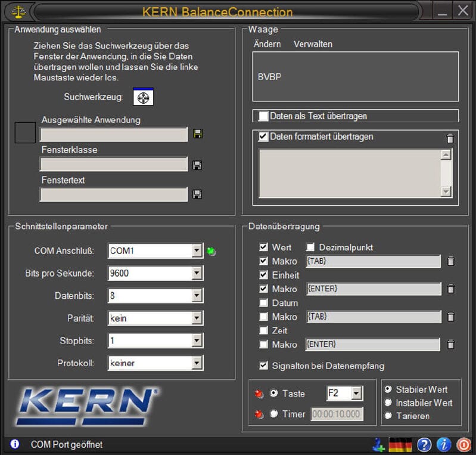476x455 pixels.
Task: Toggle second Makro checkbox with {ENTER}
Action: [263, 289]
